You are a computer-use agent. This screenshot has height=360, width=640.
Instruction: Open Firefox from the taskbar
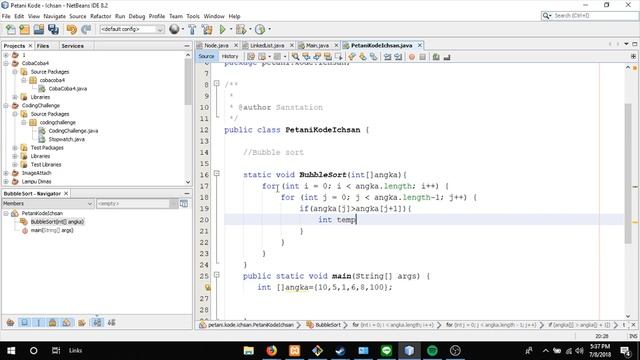click(271, 351)
